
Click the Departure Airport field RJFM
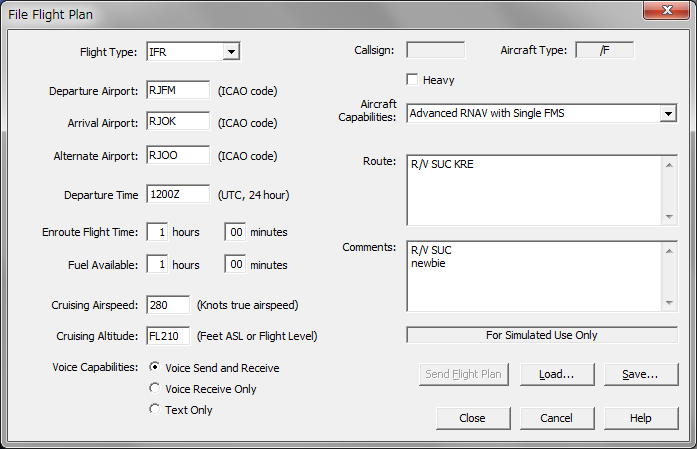178,90
